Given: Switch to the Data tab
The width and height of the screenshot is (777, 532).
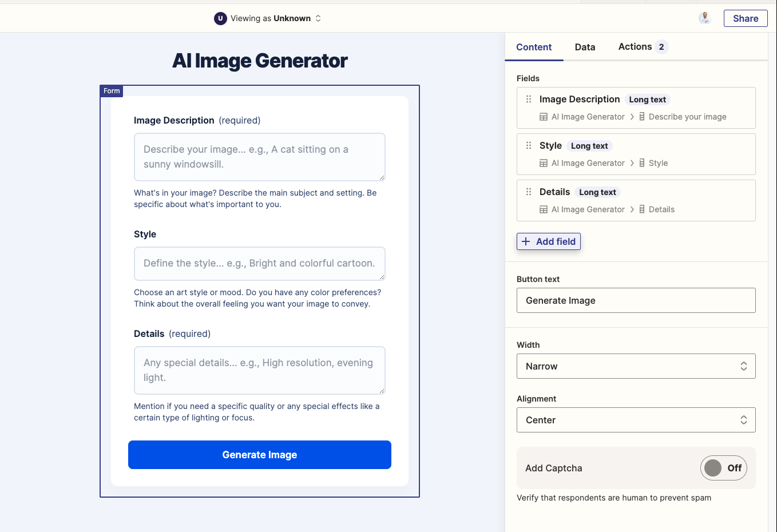Looking at the screenshot, I should point(585,47).
